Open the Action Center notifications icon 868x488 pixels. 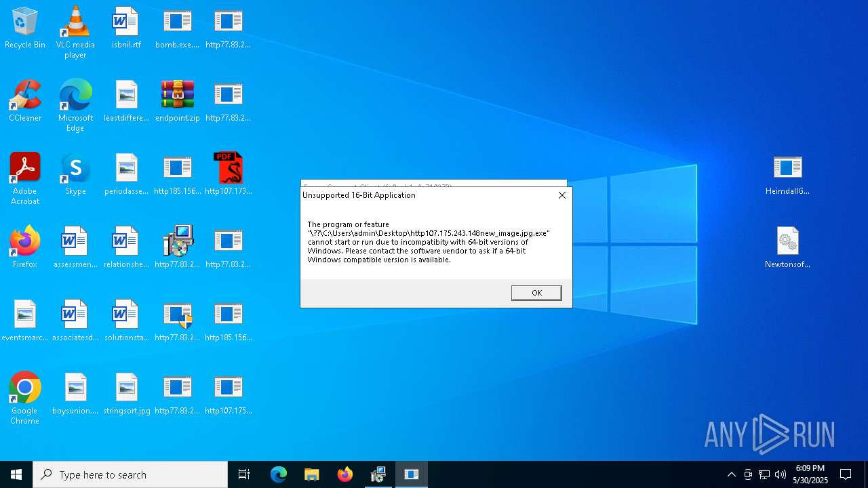click(846, 474)
